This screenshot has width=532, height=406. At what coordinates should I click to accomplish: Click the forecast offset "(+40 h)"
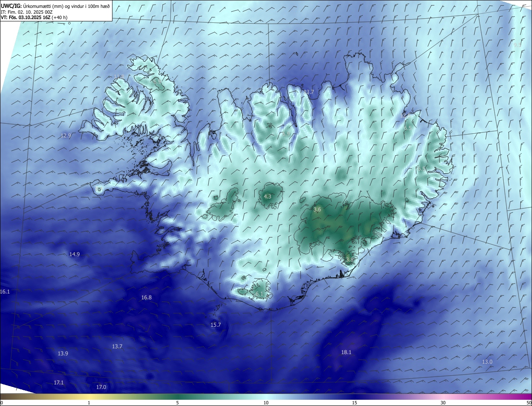pyautogui.click(x=60, y=17)
